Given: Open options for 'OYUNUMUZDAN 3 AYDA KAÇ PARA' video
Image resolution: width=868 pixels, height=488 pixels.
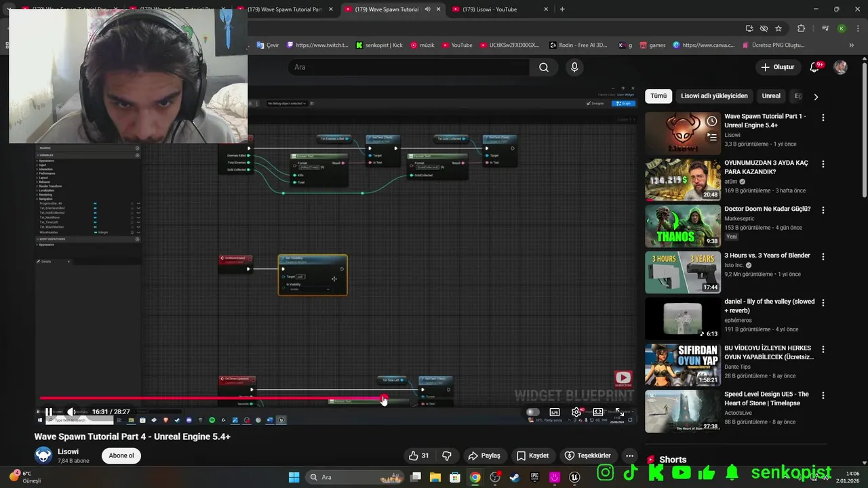Looking at the screenshot, I should [823, 164].
